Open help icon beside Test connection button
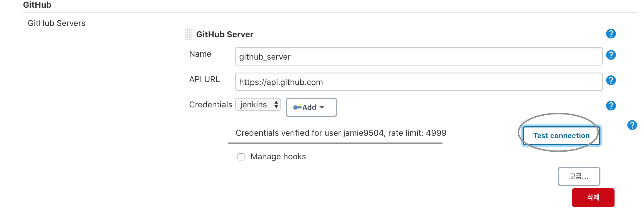This screenshot has height=213, width=644. [x=632, y=125]
